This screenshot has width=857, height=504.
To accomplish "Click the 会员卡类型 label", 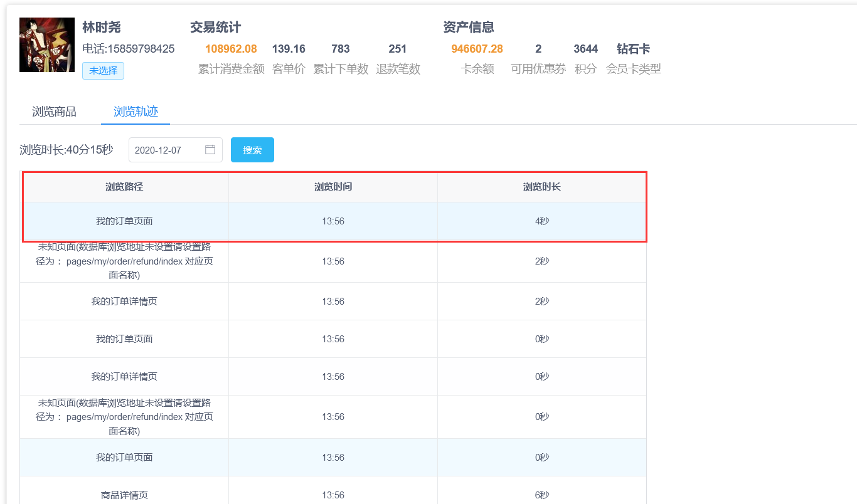I will (x=634, y=69).
